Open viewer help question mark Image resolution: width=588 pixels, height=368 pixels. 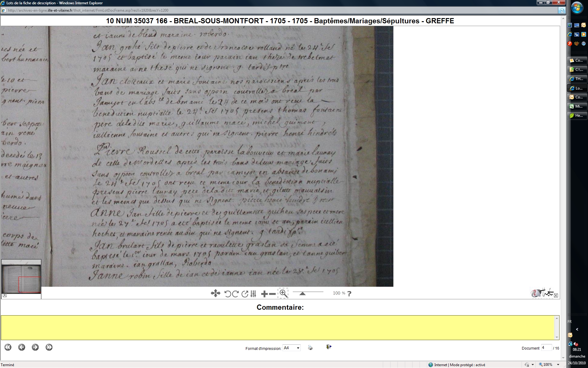click(349, 293)
